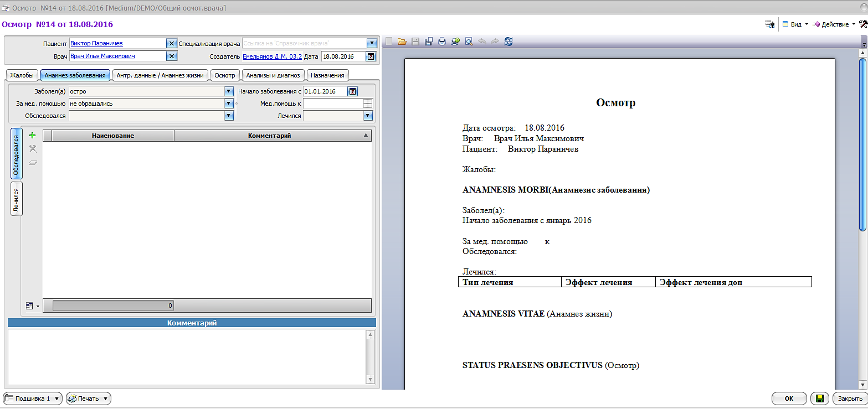Click the Мед.помощь к stepper field
Image resolution: width=868 pixels, height=409 pixels.
(x=338, y=103)
